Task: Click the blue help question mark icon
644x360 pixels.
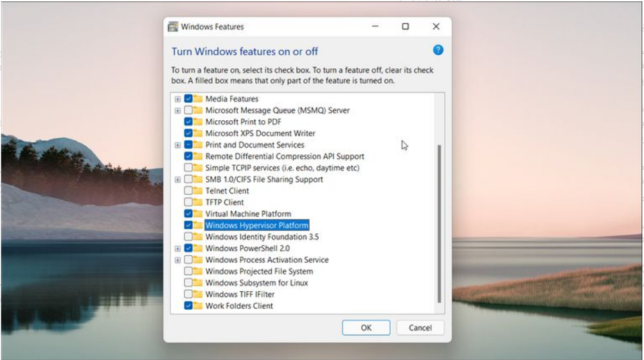Action: pos(438,50)
